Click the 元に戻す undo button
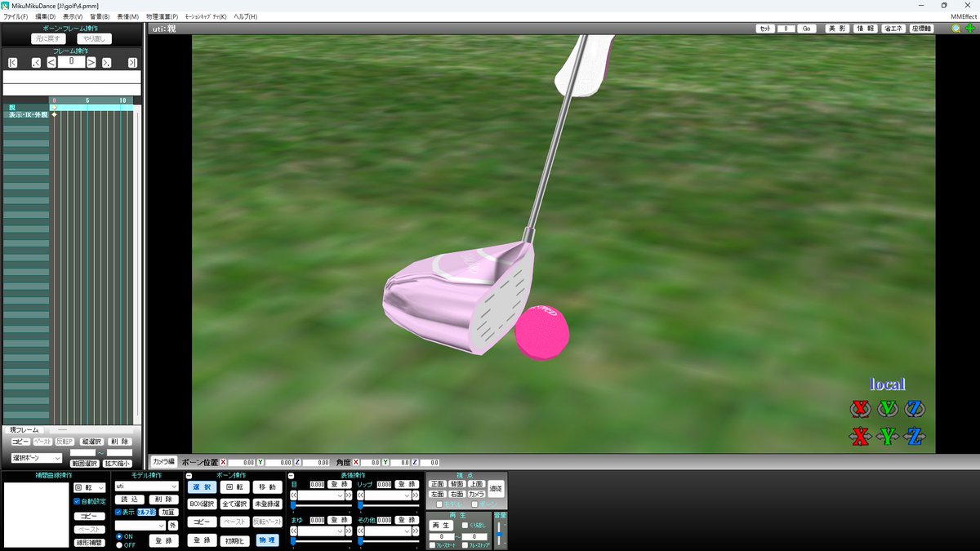The image size is (980, 551). (48, 38)
